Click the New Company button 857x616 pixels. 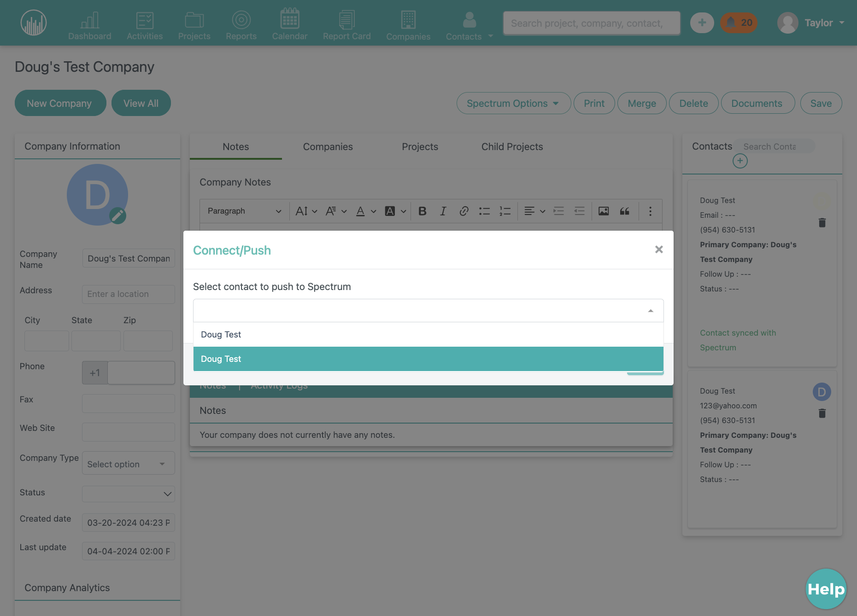pyautogui.click(x=59, y=103)
